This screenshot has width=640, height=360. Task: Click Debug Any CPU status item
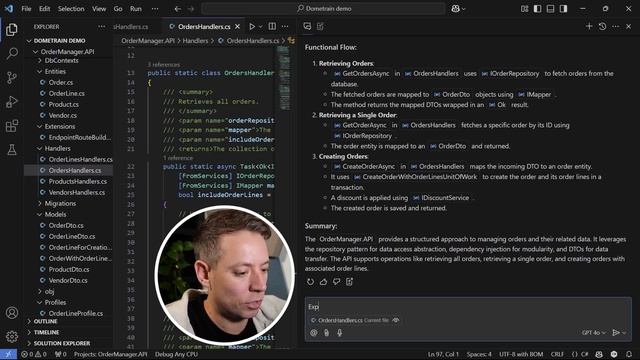point(176,354)
